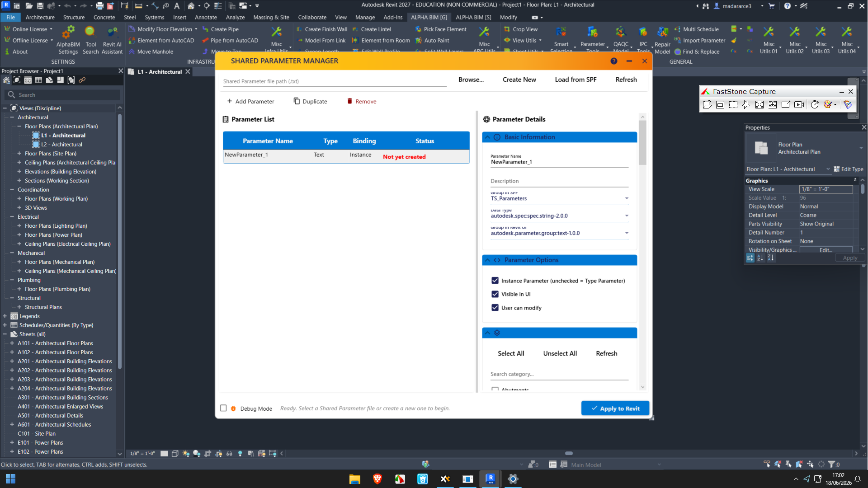Click Project Browser search field
This screenshot has width=868, height=488.
[x=62, y=95]
